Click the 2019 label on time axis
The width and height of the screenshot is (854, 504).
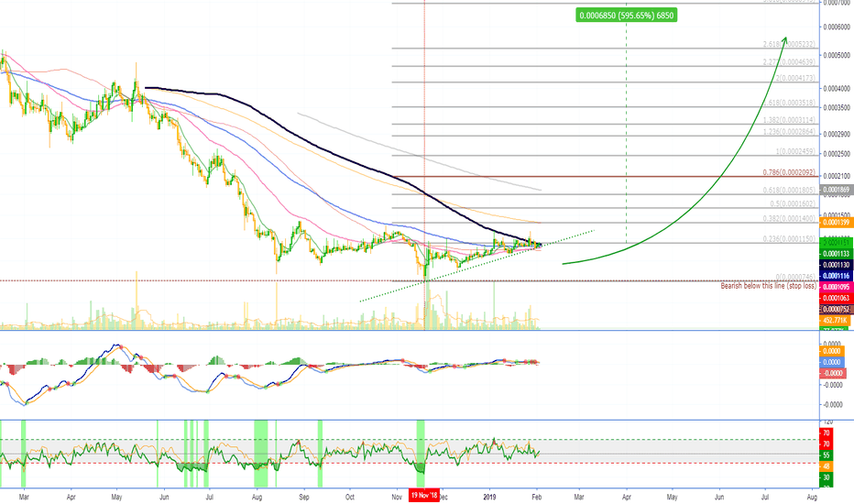(x=489, y=497)
